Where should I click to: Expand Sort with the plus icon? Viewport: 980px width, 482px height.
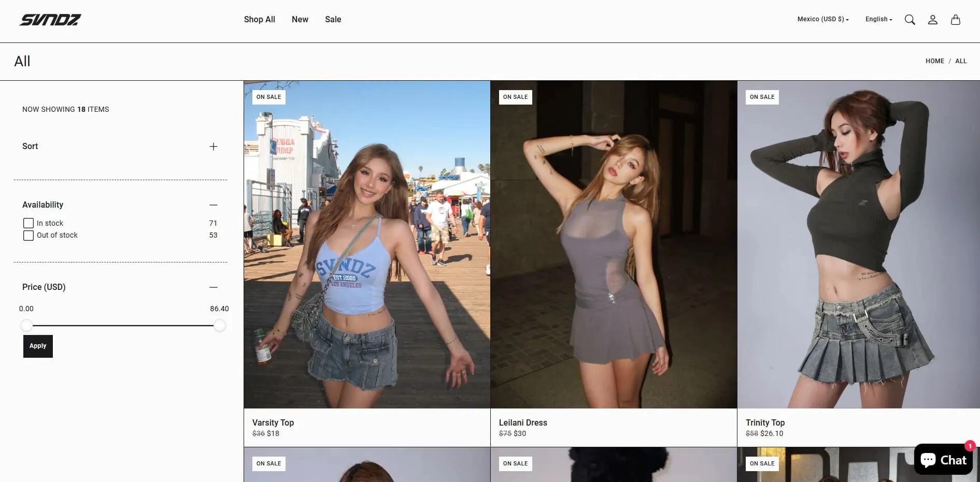pos(213,147)
